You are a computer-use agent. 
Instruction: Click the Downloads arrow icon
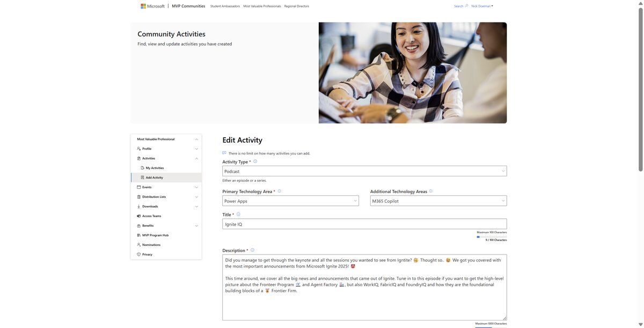coord(139,206)
